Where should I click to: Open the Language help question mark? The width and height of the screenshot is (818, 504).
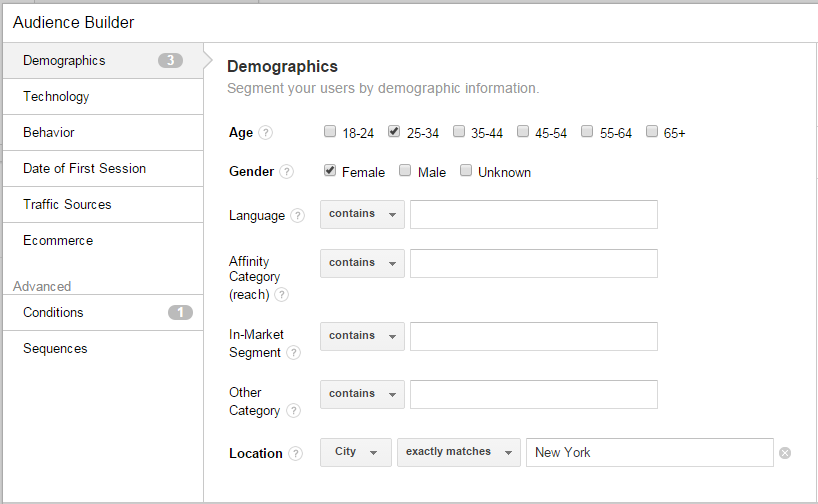tap(297, 216)
